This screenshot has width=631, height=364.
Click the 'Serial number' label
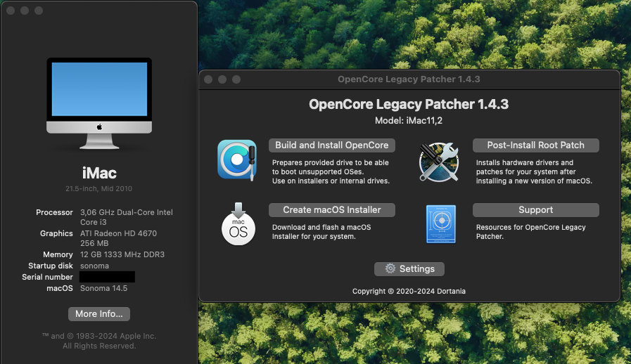tap(48, 277)
